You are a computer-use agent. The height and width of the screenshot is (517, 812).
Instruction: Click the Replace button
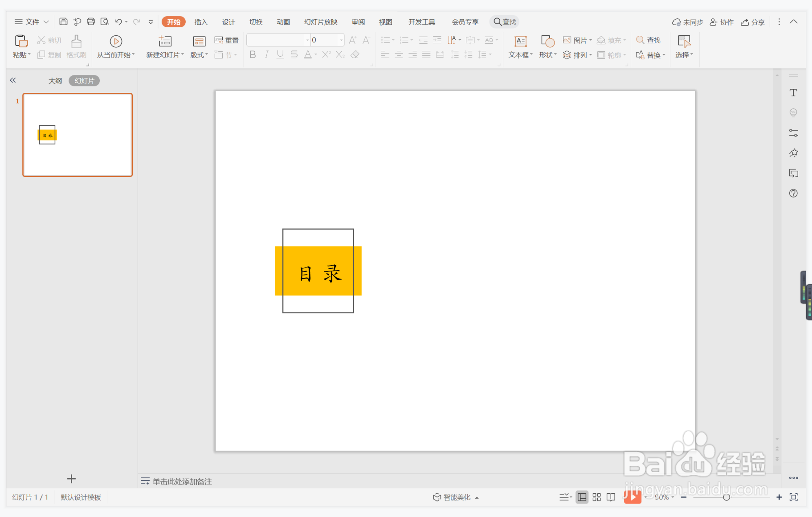point(650,55)
